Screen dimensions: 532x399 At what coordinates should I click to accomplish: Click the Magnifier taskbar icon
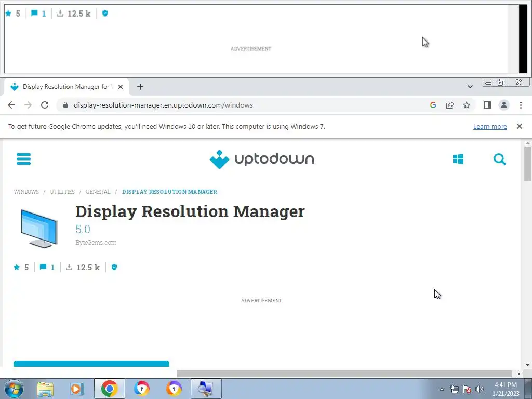click(x=206, y=389)
